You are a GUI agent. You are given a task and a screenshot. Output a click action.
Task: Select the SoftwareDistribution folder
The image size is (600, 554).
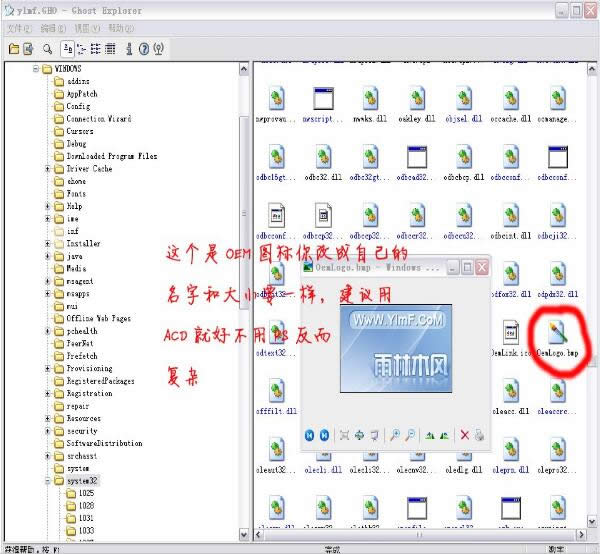[104, 443]
